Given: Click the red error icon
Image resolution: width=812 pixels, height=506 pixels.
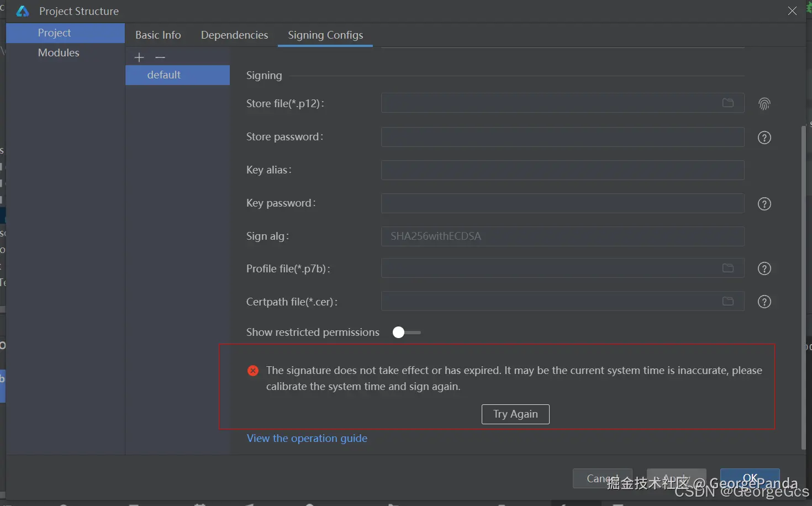Looking at the screenshot, I should point(253,371).
